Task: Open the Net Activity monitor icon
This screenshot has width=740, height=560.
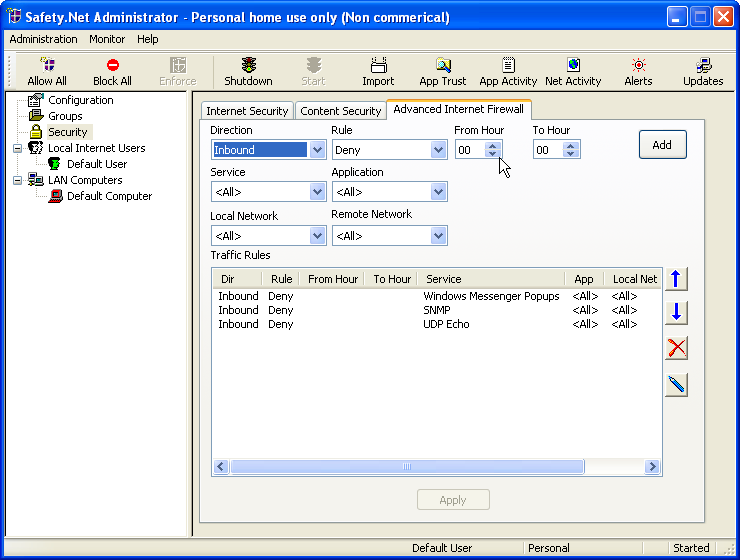Action: 573,72
